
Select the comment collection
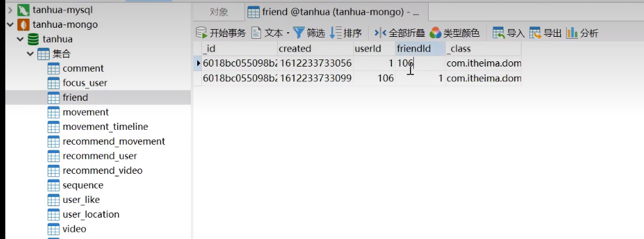click(x=83, y=68)
